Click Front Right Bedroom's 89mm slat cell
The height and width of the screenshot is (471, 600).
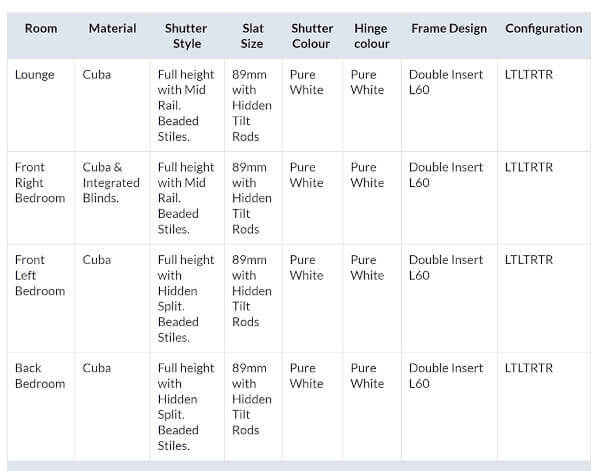tap(250, 198)
